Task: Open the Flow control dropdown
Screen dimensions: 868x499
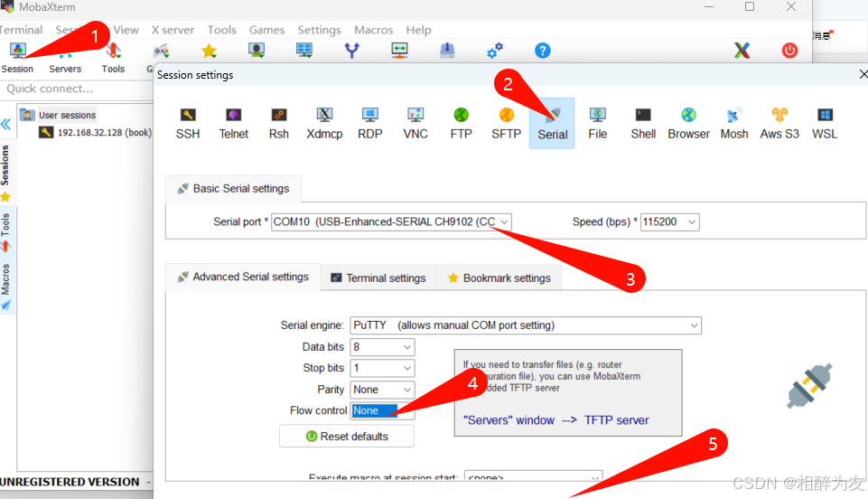Action: tap(383, 411)
